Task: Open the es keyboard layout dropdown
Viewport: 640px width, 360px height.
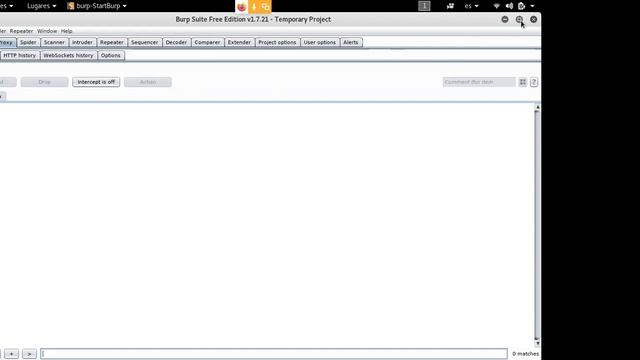Action: (471, 6)
